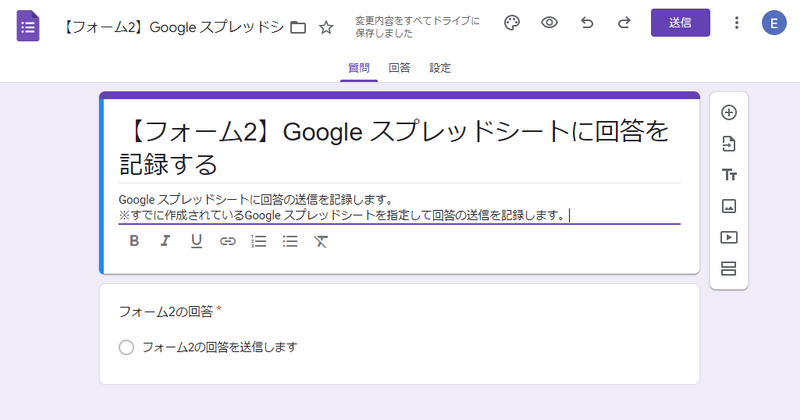The height and width of the screenshot is (420, 800).
Task: Apply italic to description text
Action: click(165, 241)
